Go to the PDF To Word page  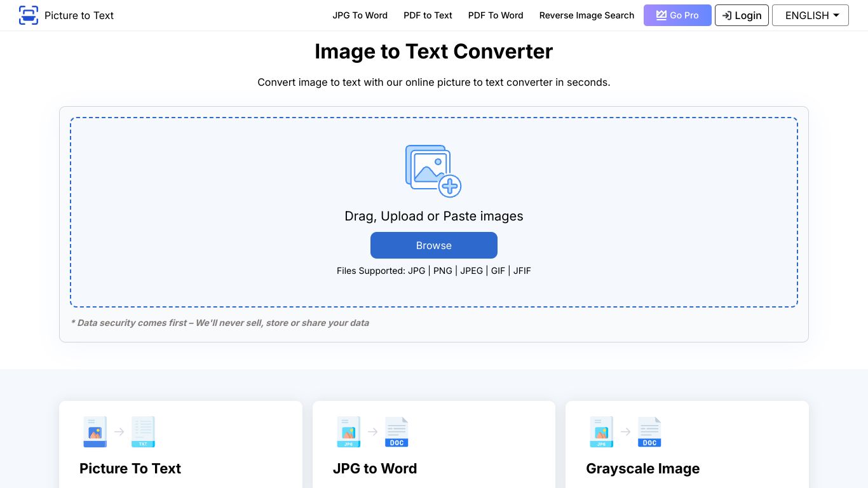(496, 15)
